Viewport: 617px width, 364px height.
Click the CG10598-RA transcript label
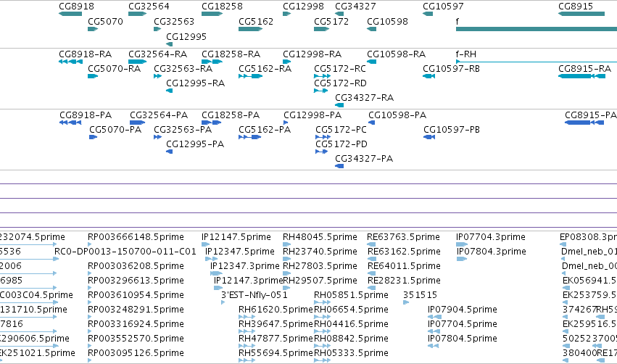[x=397, y=54]
